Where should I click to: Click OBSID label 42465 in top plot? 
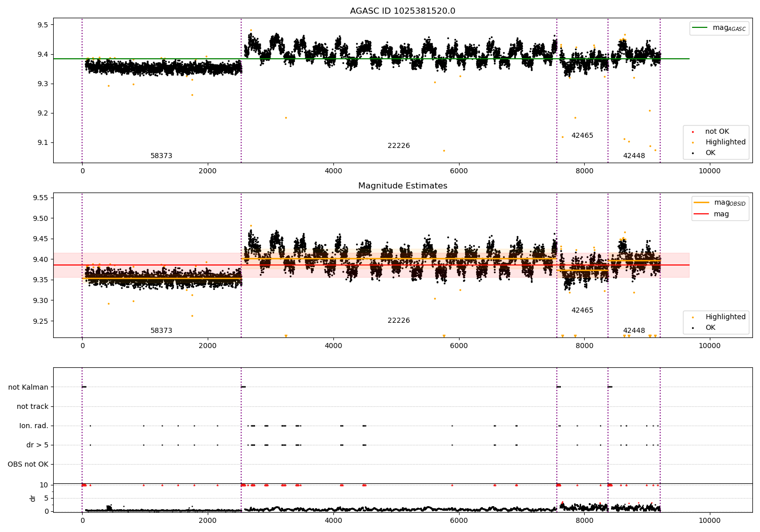pyautogui.click(x=582, y=136)
